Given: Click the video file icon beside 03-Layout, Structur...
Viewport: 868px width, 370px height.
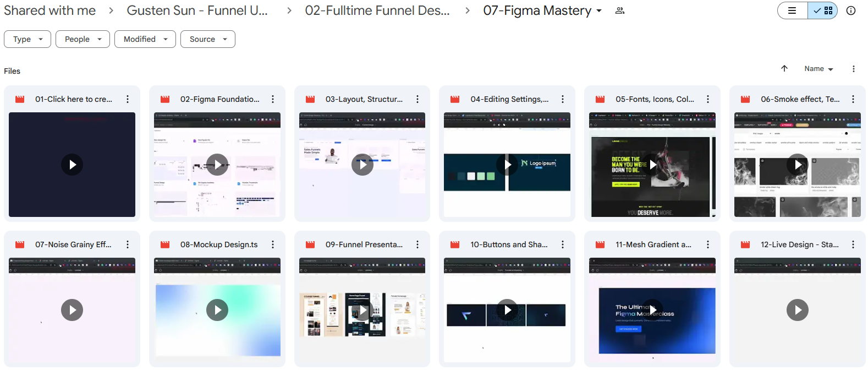Looking at the screenshot, I should coord(310,99).
